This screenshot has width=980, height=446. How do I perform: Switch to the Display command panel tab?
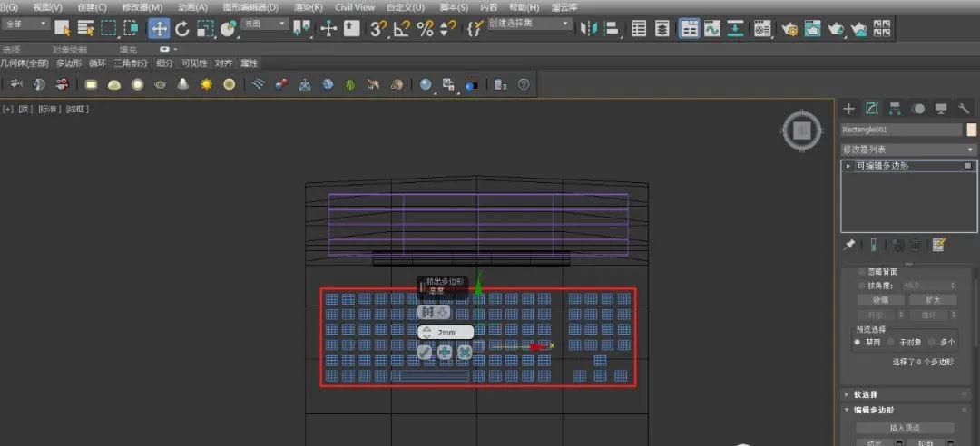941,109
